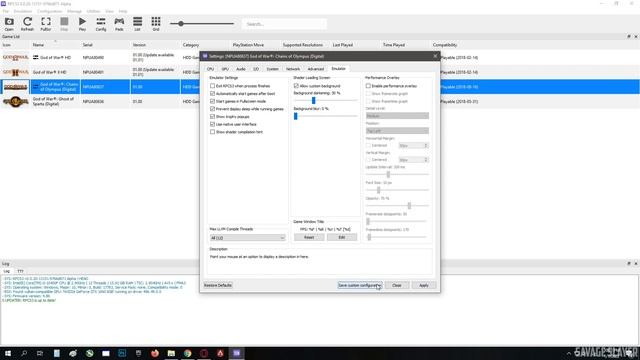Click God of War II HD game icon
Image resolution: width=640 pixels, height=360 pixels.
16,72
